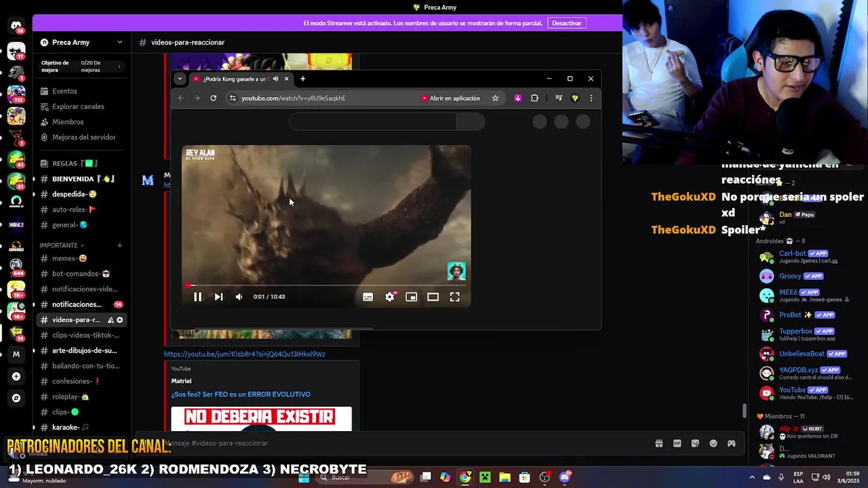The image size is (868, 488).
Task: Open the gift icon in message bar
Action: [658, 443]
